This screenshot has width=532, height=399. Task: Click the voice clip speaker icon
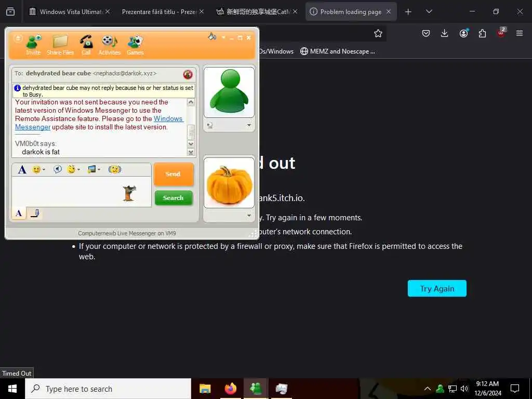(x=58, y=169)
